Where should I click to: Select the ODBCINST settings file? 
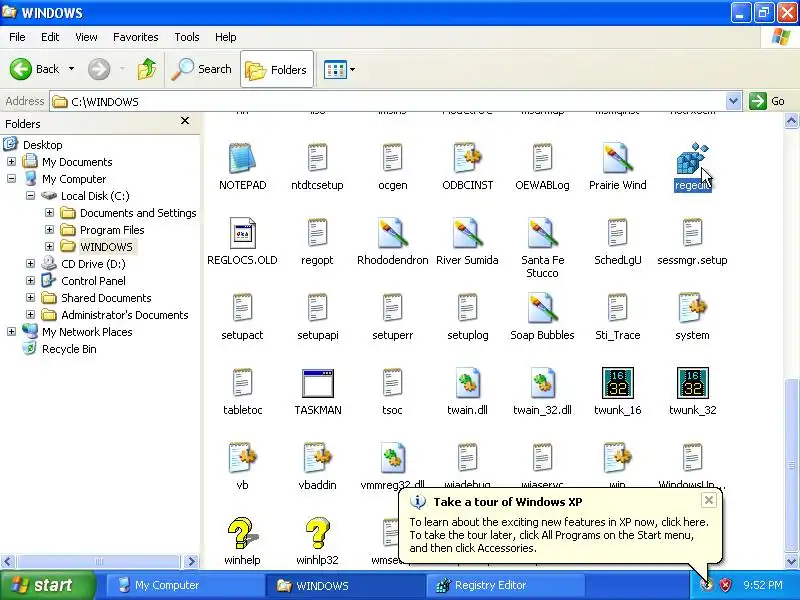[467, 158]
